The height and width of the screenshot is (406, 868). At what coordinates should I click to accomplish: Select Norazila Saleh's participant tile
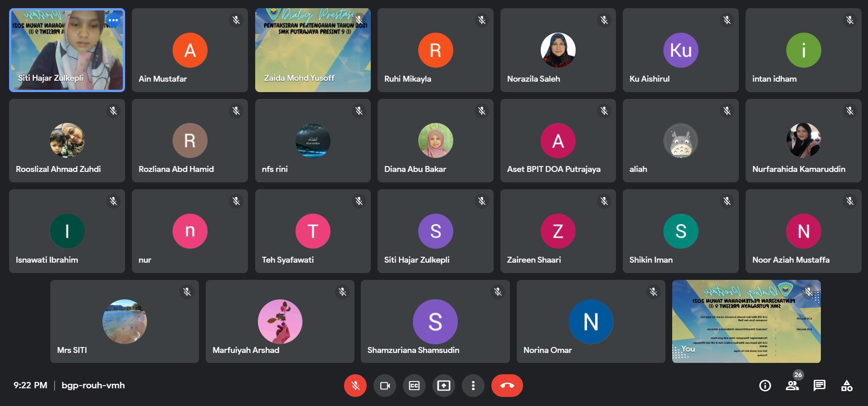coord(558,50)
